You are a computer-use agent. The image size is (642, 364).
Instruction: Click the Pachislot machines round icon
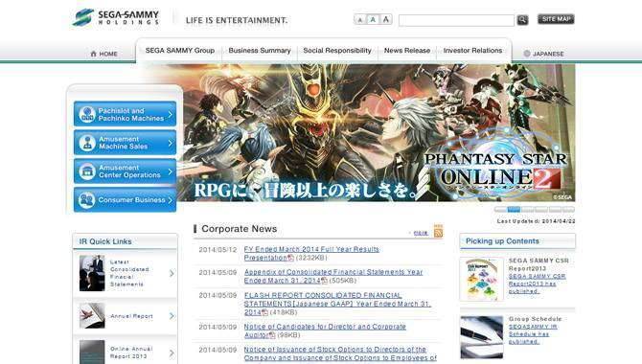point(87,114)
